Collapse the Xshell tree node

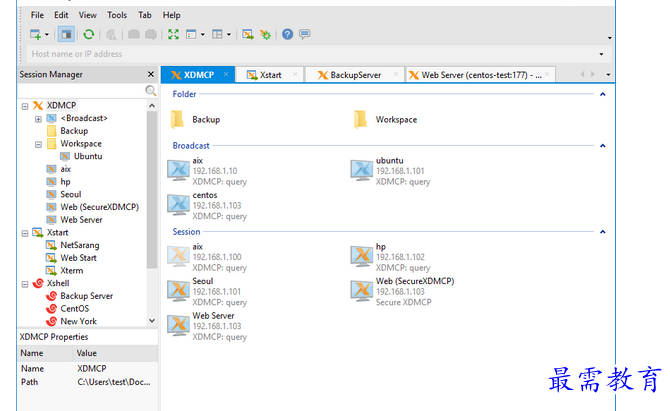tap(25, 284)
